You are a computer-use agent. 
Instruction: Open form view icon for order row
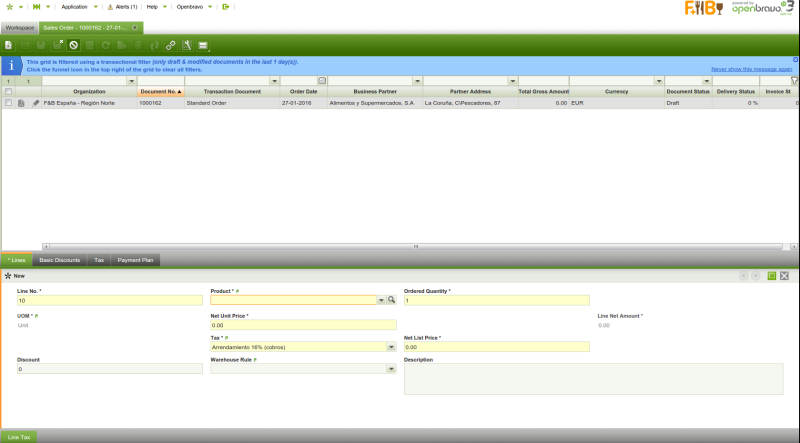22,103
